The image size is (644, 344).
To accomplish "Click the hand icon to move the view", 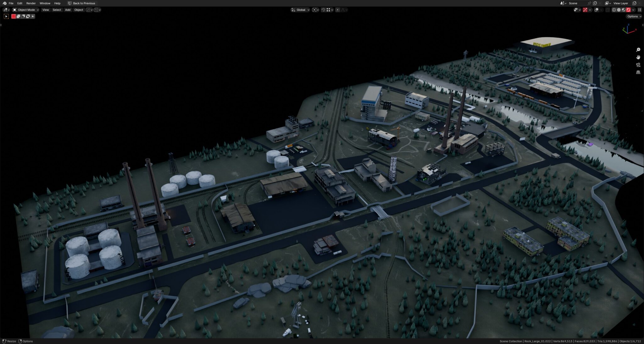I will click(x=638, y=57).
